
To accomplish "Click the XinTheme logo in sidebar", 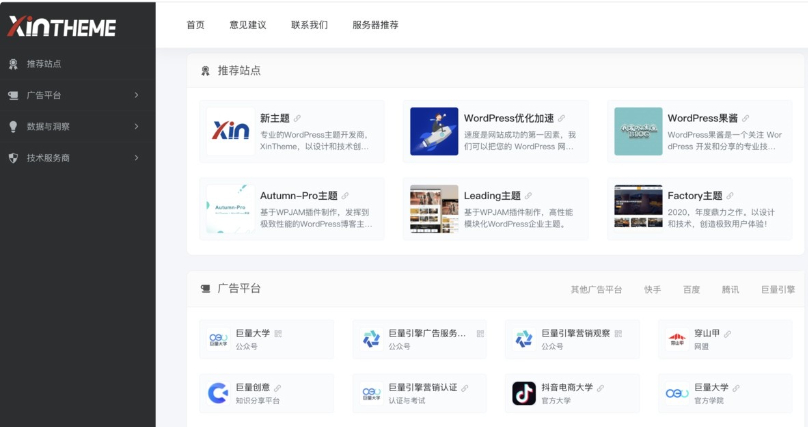I will tap(61, 26).
